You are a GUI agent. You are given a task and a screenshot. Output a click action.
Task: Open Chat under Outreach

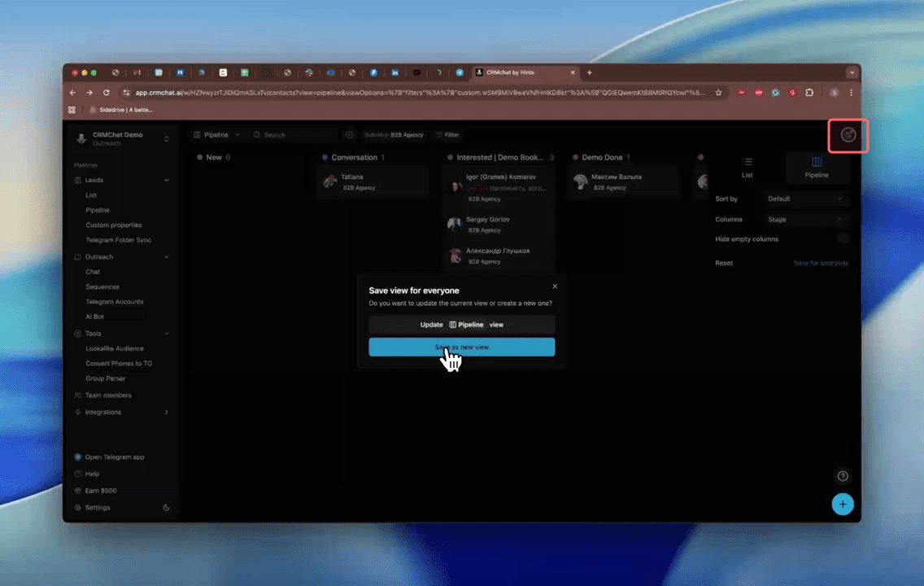[x=93, y=272]
